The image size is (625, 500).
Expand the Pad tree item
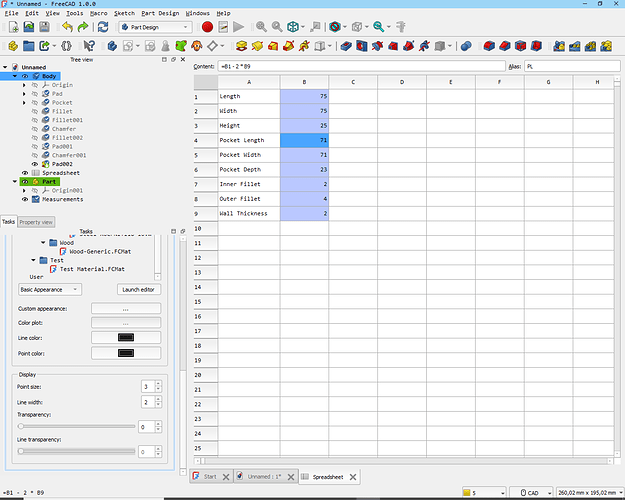(24, 94)
